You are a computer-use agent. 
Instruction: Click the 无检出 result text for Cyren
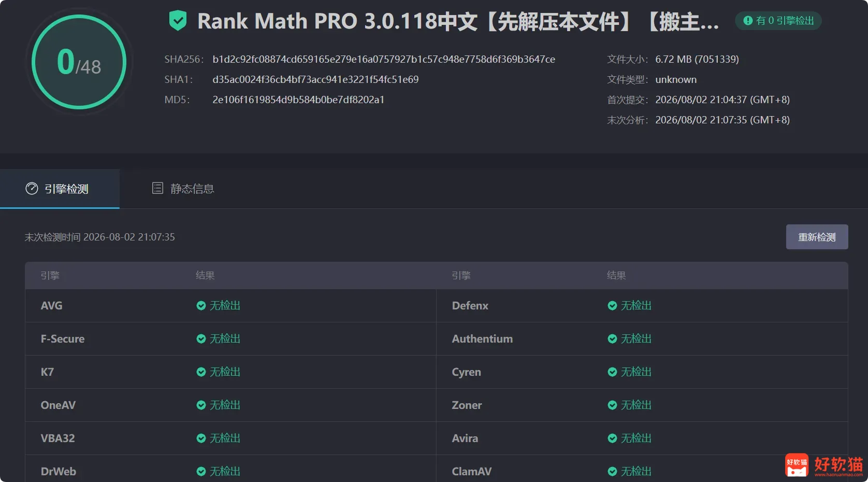click(636, 372)
